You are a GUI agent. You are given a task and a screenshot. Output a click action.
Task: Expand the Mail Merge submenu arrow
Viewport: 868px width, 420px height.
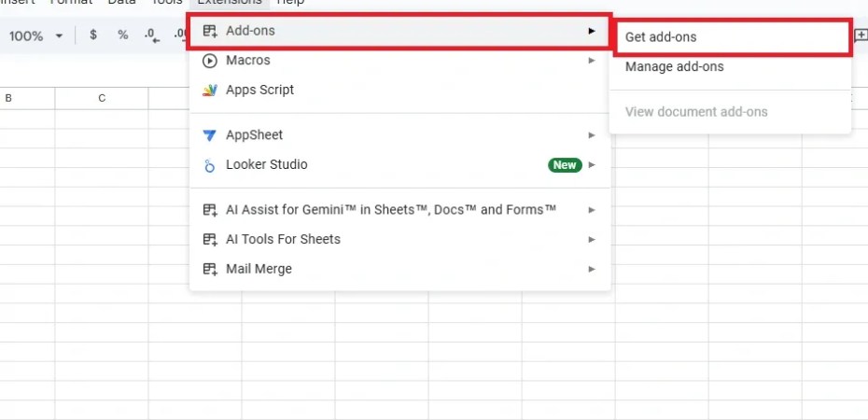592,269
